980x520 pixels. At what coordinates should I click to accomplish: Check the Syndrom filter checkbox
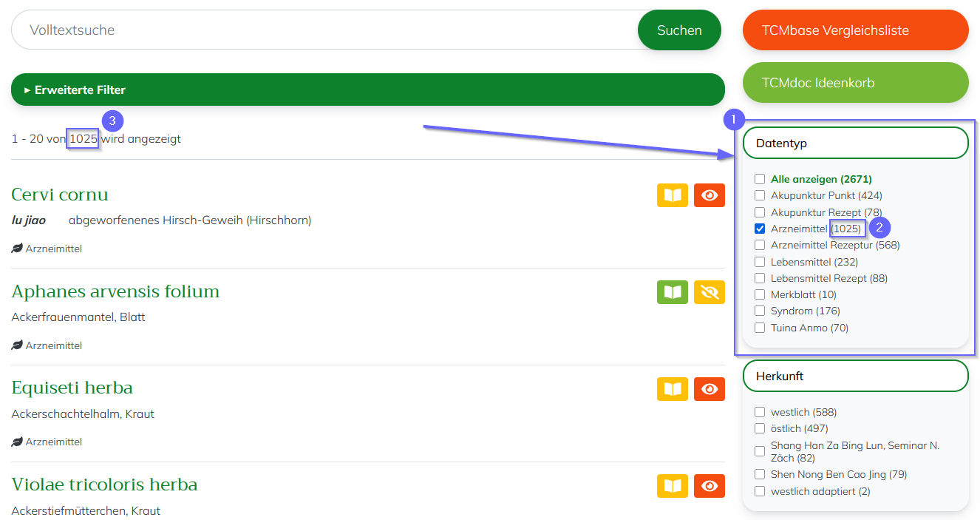[x=760, y=311]
